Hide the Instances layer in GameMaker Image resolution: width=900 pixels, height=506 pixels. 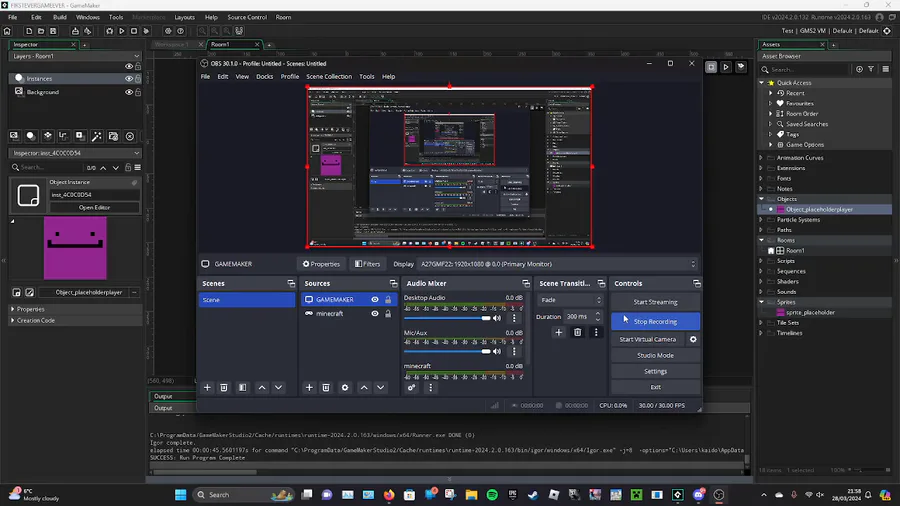tap(129, 79)
